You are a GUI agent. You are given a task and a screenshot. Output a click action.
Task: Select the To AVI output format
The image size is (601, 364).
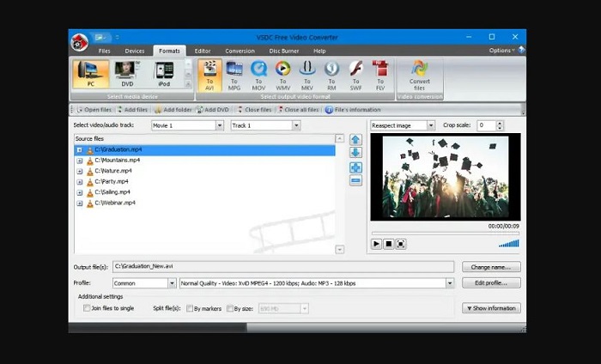tap(209, 76)
